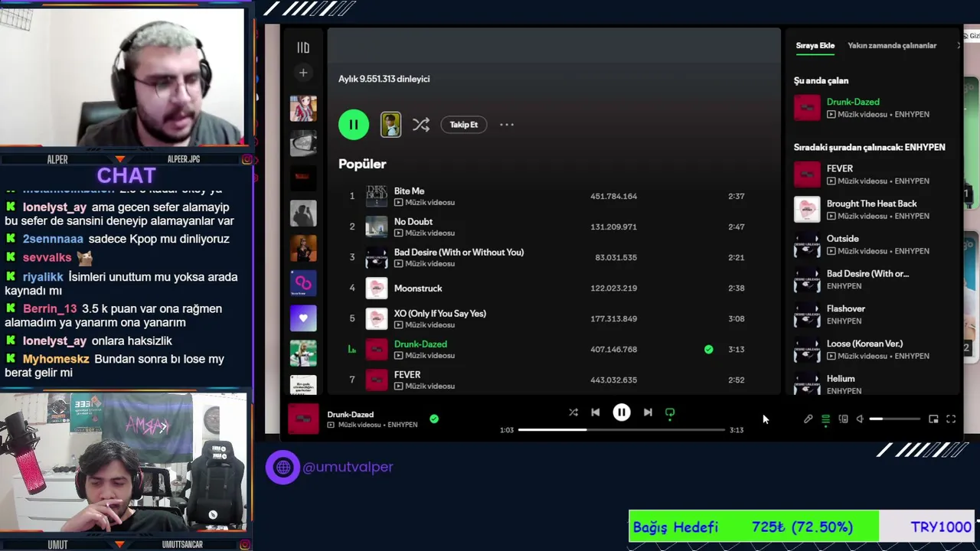Seek on the song progress bar
Screen dimensions: 980x551
click(x=621, y=429)
